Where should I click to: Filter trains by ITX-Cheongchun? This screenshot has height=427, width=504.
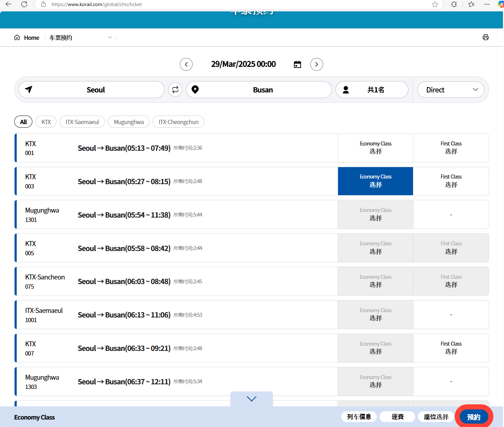178,122
